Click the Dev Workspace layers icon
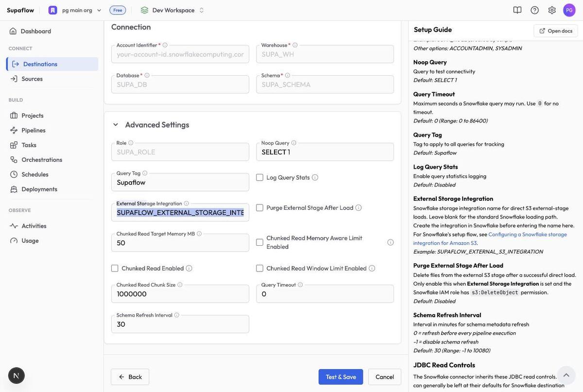The image size is (583, 392). tap(144, 10)
